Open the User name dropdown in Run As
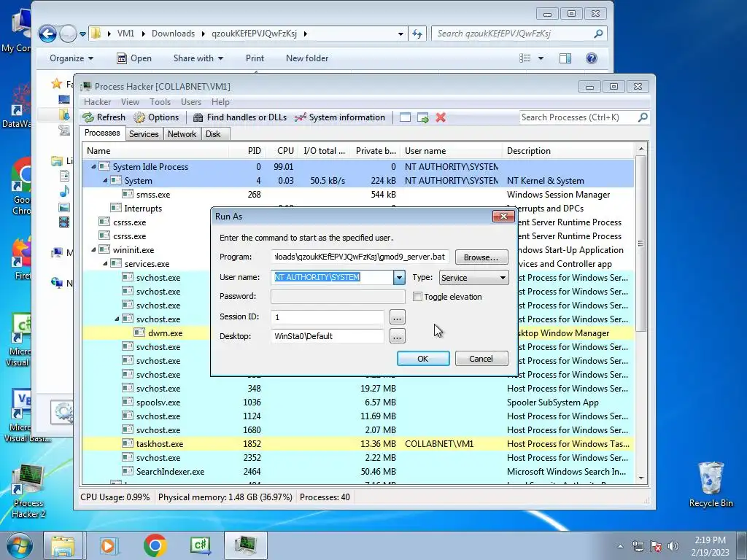Viewport: 747px width, 560px height. click(x=399, y=278)
